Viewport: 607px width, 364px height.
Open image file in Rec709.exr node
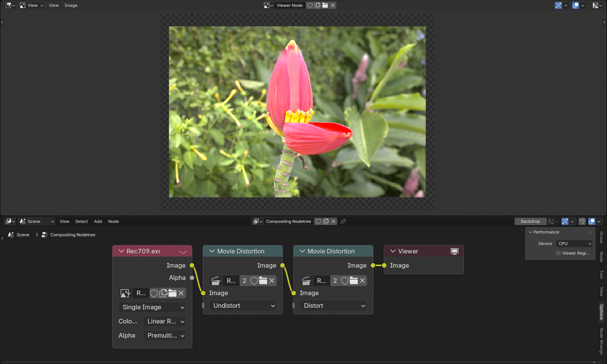coord(172,293)
